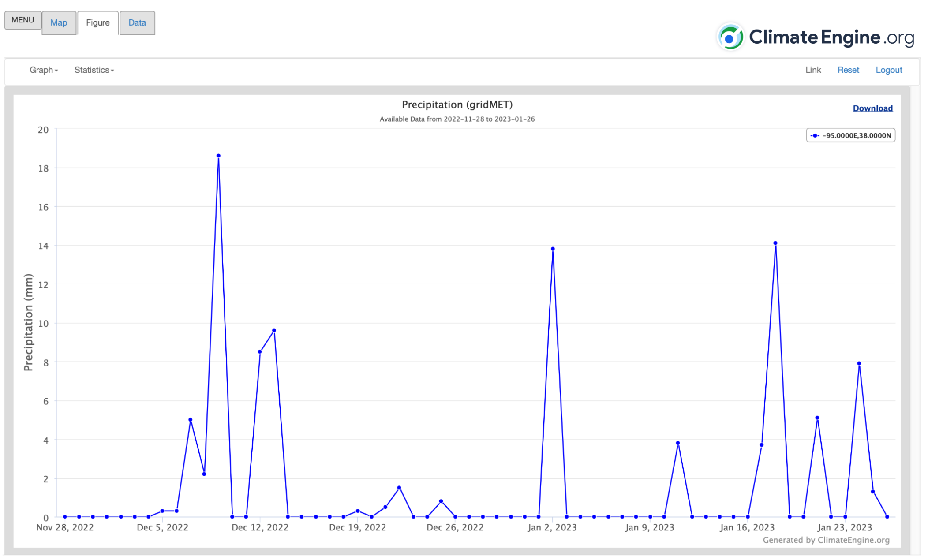The height and width of the screenshot is (560, 928).
Task: Click the Generated by ClimateEngine.org credit
Action: point(826,540)
